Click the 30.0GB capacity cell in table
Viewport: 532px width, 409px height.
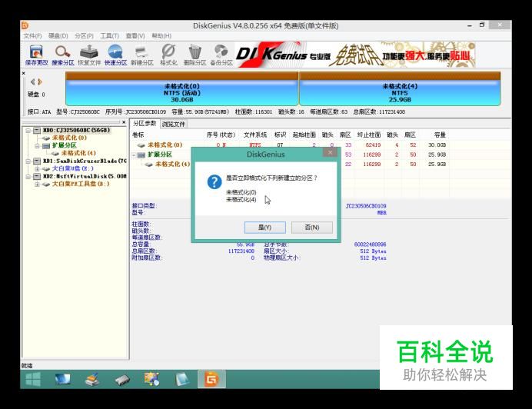coord(437,145)
